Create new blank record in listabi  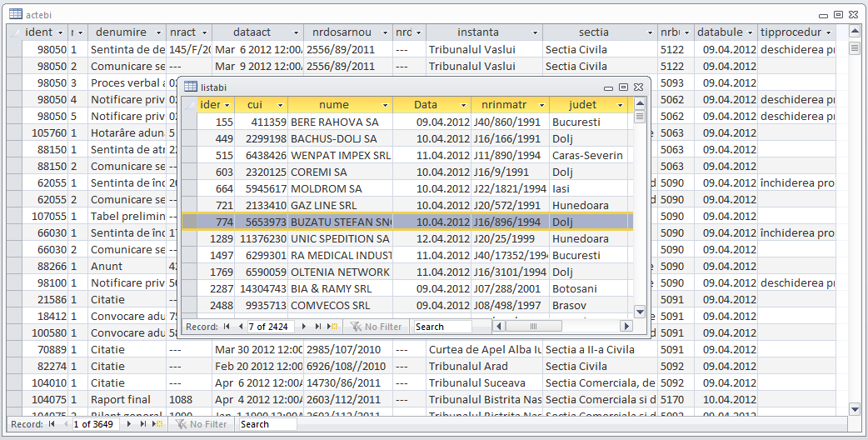click(334, 327)
